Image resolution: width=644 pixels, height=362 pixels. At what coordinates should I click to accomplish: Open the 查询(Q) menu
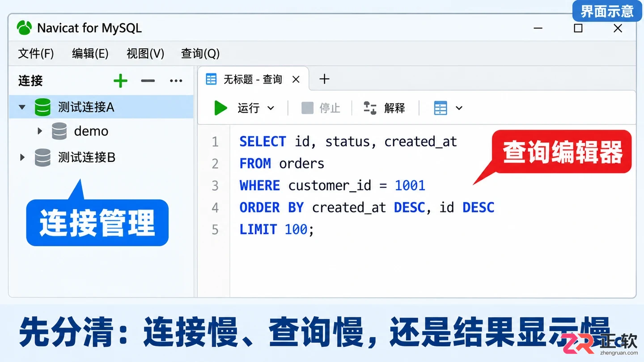coord(200,54)
